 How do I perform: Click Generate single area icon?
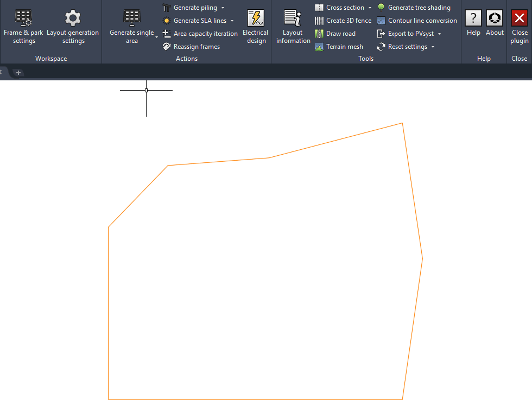[131, 18]
